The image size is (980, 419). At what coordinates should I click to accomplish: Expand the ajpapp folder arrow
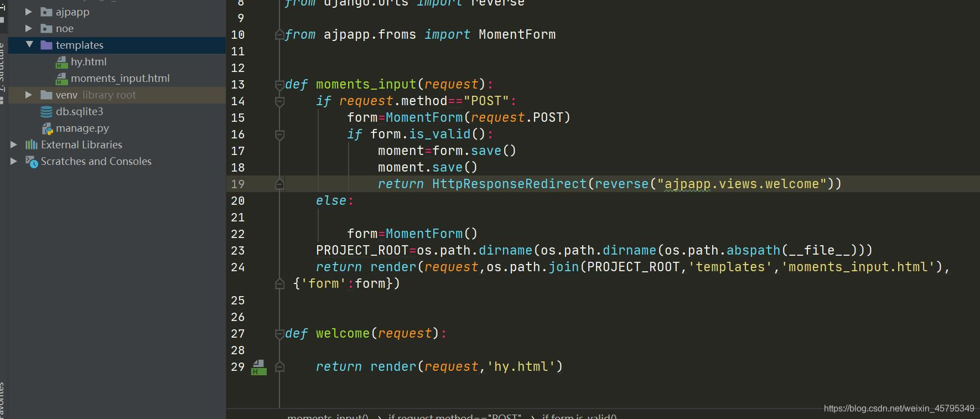click(x=28, y=12)
